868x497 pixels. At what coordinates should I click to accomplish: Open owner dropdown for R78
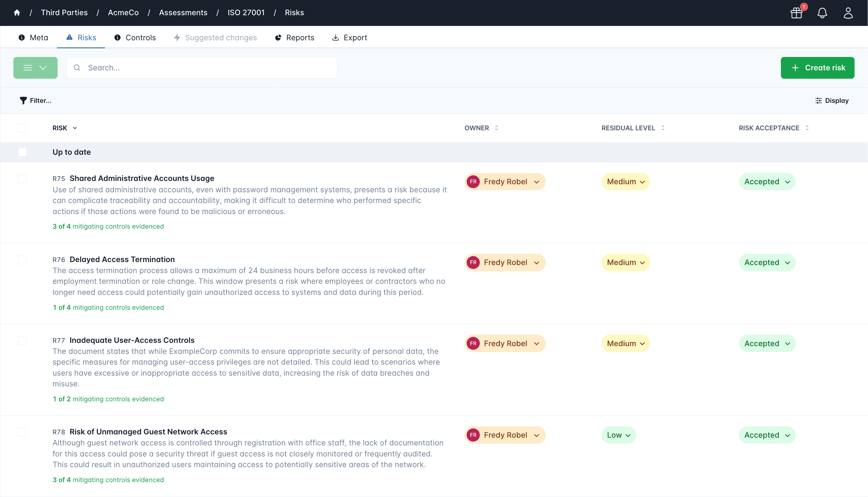click(505, 435)
